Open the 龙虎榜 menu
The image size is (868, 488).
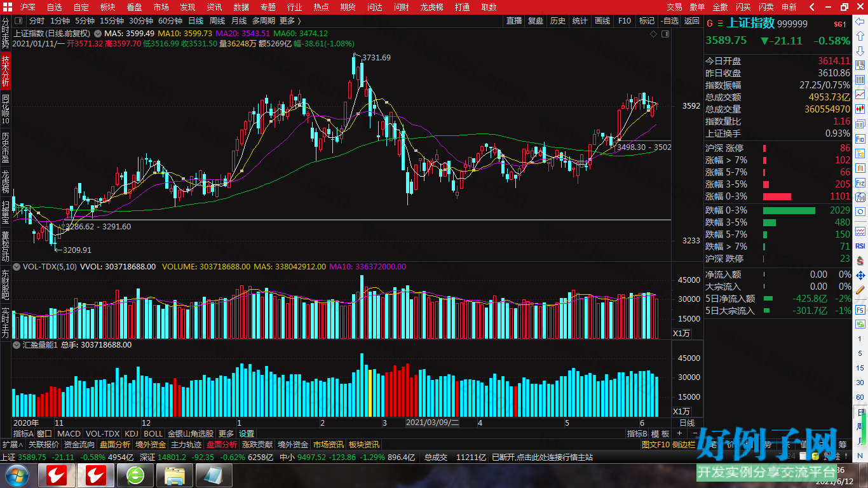pos(433,7)
